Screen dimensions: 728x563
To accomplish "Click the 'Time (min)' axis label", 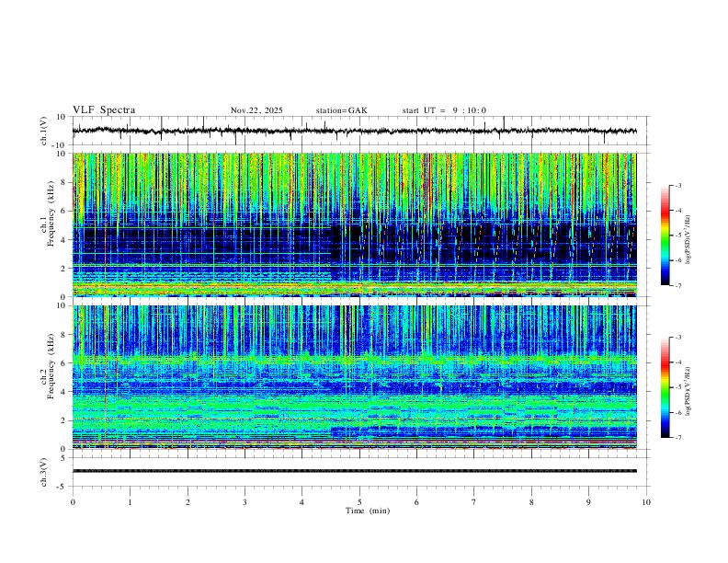I will pos(368,511).
